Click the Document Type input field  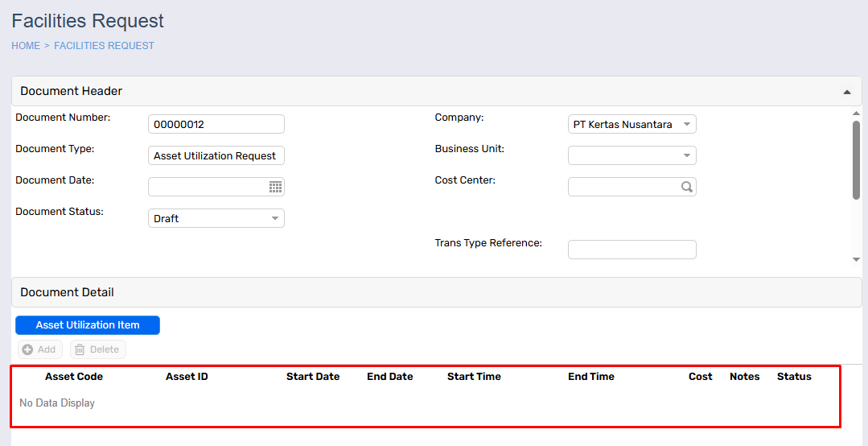[216, 155]
